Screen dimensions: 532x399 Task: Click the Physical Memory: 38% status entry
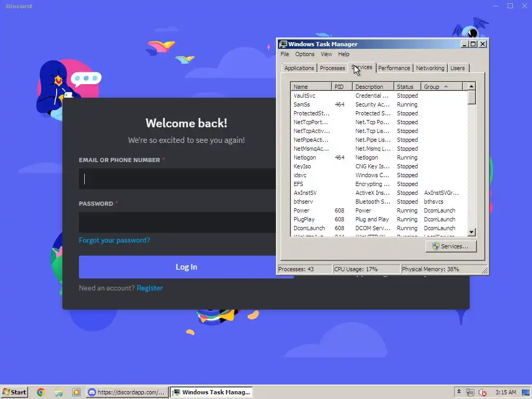point(441,269)
